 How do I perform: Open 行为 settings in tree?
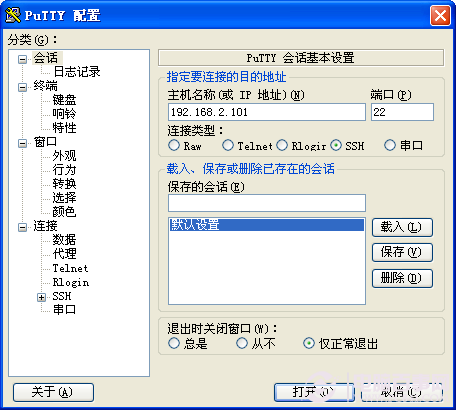pyautogui.click(x=64, y=170)
